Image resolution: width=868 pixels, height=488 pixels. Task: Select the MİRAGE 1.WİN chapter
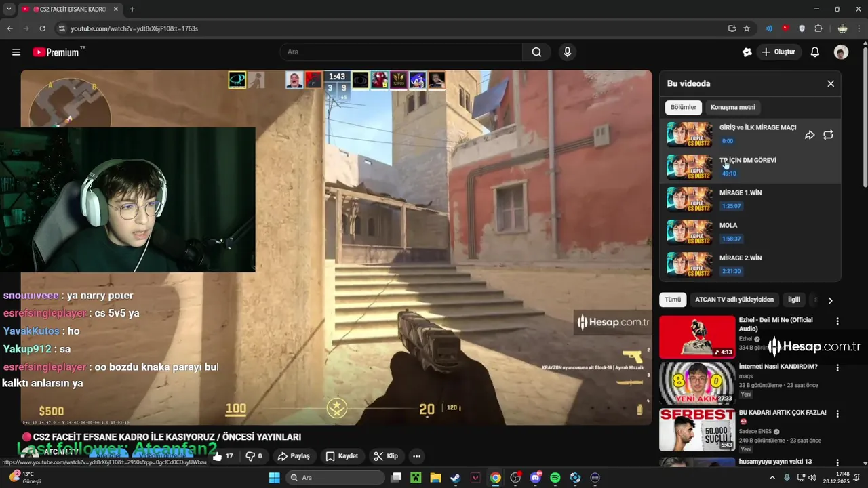click(750, 199)
